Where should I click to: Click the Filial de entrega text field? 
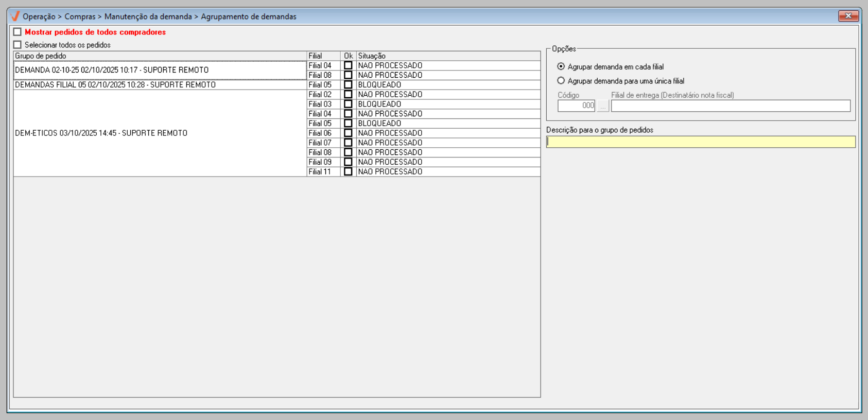click(x=731, y=106)
